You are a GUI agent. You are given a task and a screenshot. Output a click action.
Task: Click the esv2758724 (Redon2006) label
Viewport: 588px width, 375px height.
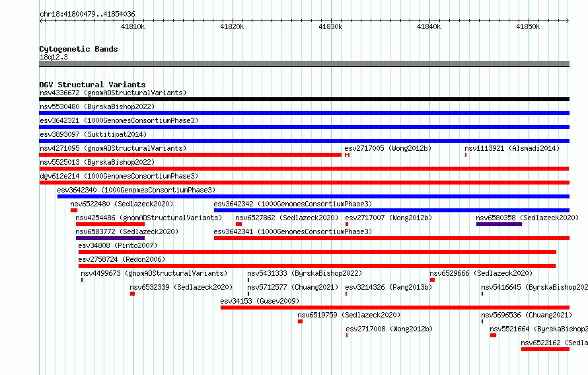click(122, 259)
